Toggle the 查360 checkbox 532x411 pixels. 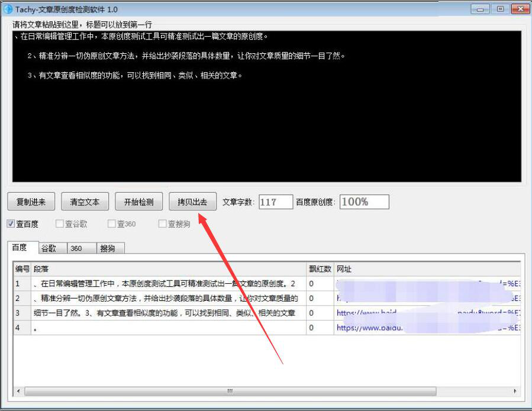[x=111, y=224]
